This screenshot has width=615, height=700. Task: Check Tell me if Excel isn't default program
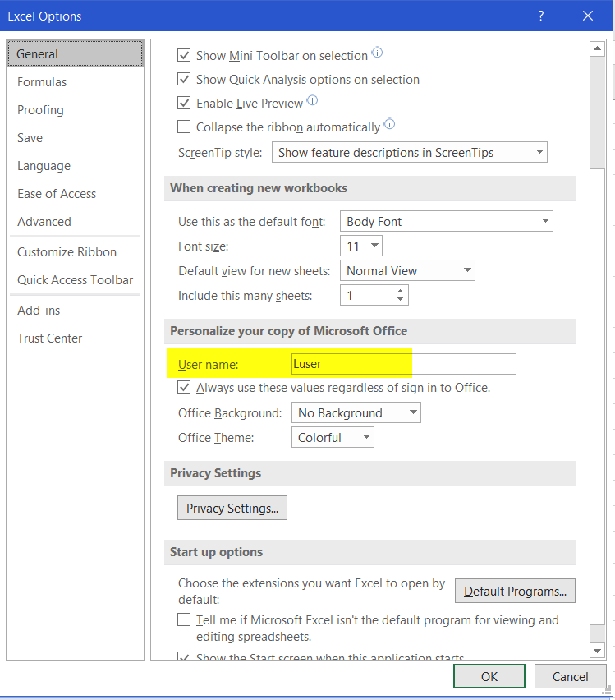tap(184, 619)
